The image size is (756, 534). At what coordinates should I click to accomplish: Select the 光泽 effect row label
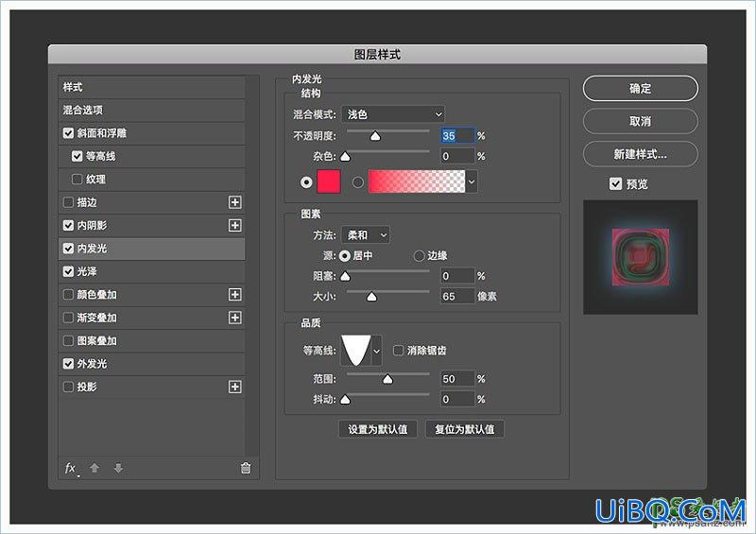[x=87, y=271]
